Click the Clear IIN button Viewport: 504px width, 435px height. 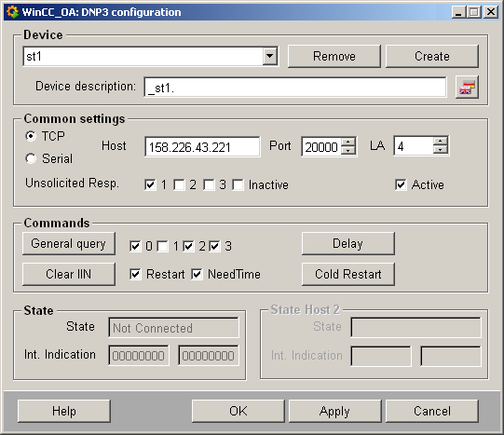69,275
